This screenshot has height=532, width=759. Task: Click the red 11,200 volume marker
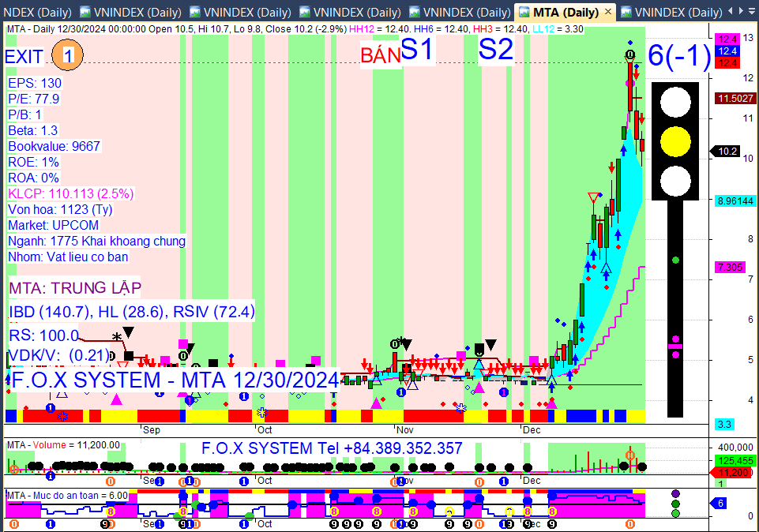pos(732,472)
